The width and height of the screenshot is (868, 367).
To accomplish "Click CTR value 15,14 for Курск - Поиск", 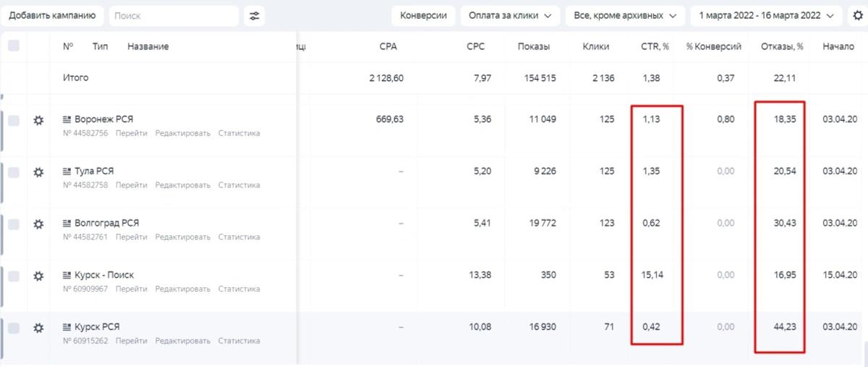I will pos(652,275).
